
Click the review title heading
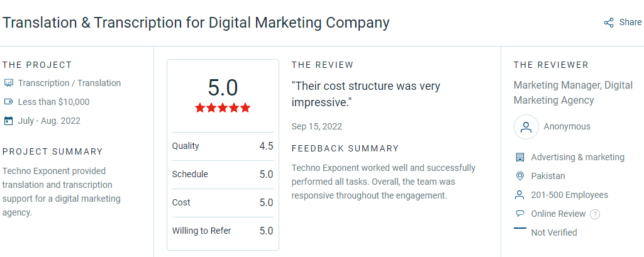tap(196, 23)
